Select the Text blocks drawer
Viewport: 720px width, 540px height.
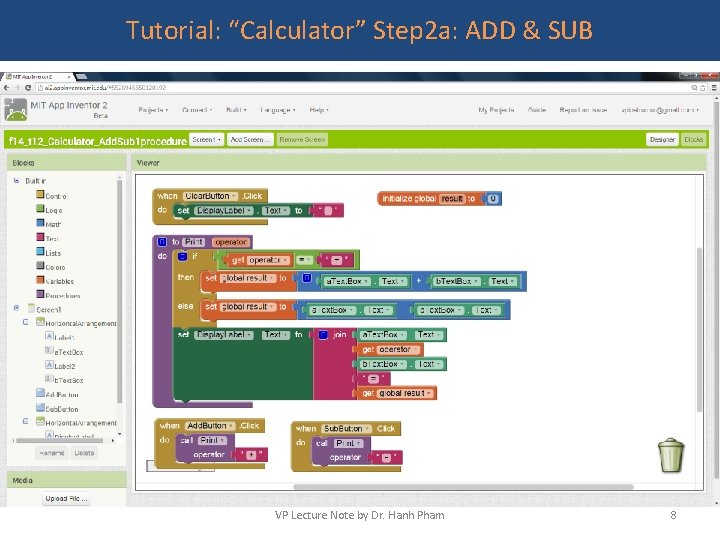(x=47, y=238)
